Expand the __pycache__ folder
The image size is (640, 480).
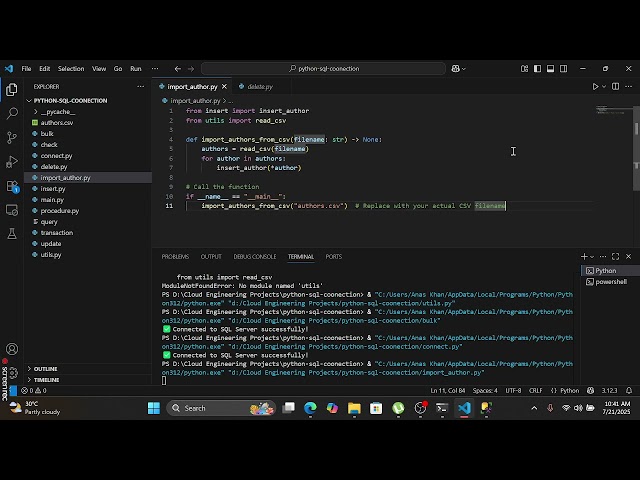[x=58, y=111]
